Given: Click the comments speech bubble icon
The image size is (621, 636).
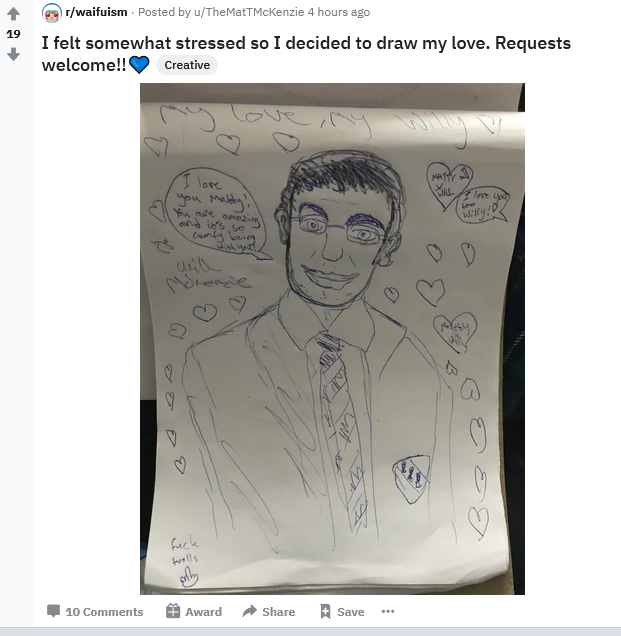Looking at the screenshot, I should click(x=53, y=611).
